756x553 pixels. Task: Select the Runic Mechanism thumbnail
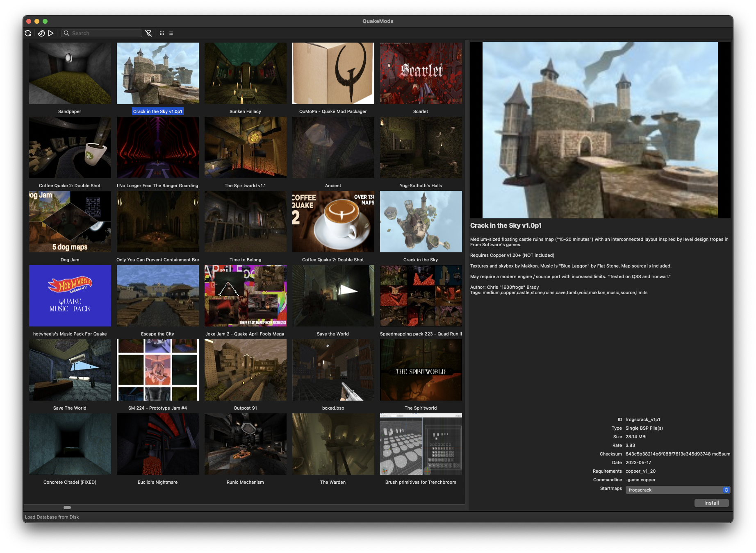(x=245, y=444)
